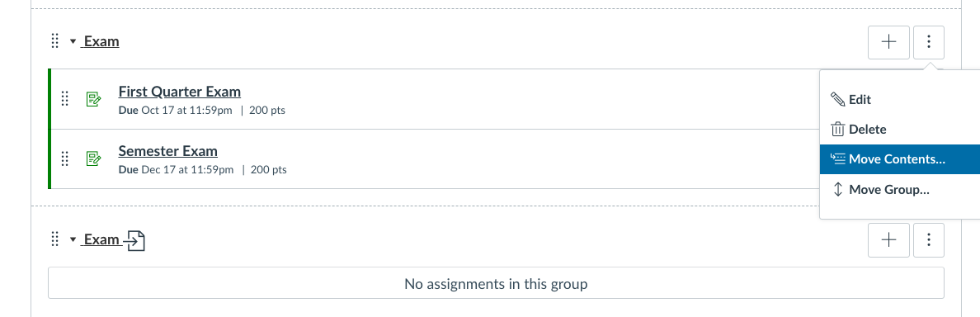
Task: Click the assignment icon for Semester Exam
Action: coord(93,158)
